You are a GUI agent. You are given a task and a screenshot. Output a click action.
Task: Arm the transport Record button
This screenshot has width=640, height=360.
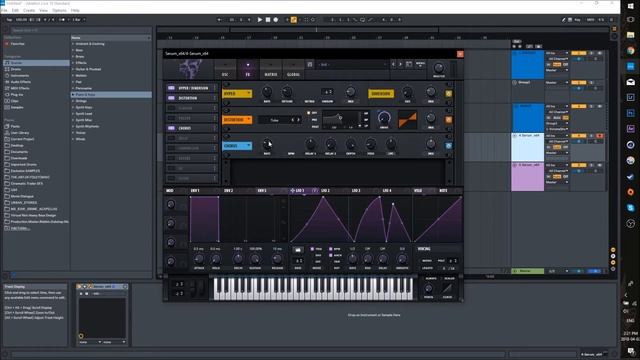[x=276, y=20]
